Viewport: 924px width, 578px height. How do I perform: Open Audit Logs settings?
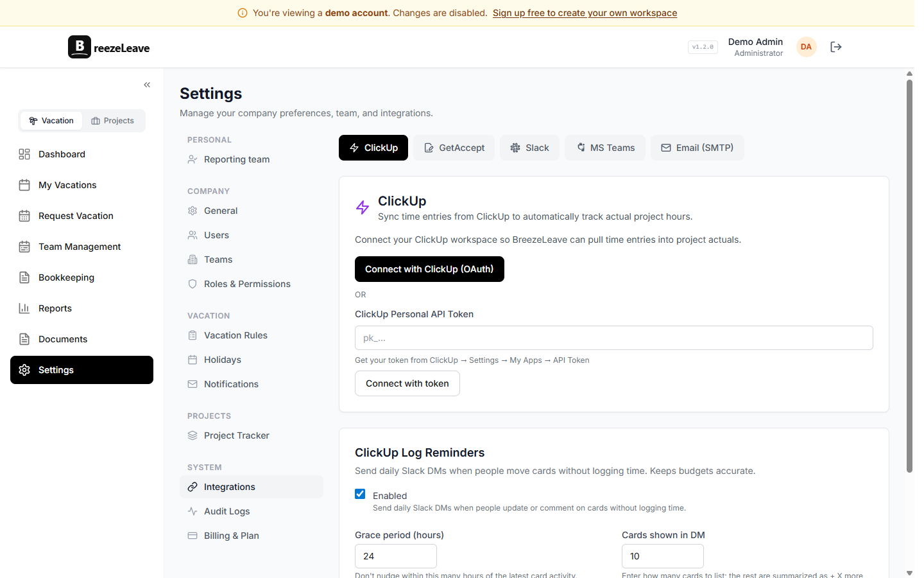click(x=252, y=511)
